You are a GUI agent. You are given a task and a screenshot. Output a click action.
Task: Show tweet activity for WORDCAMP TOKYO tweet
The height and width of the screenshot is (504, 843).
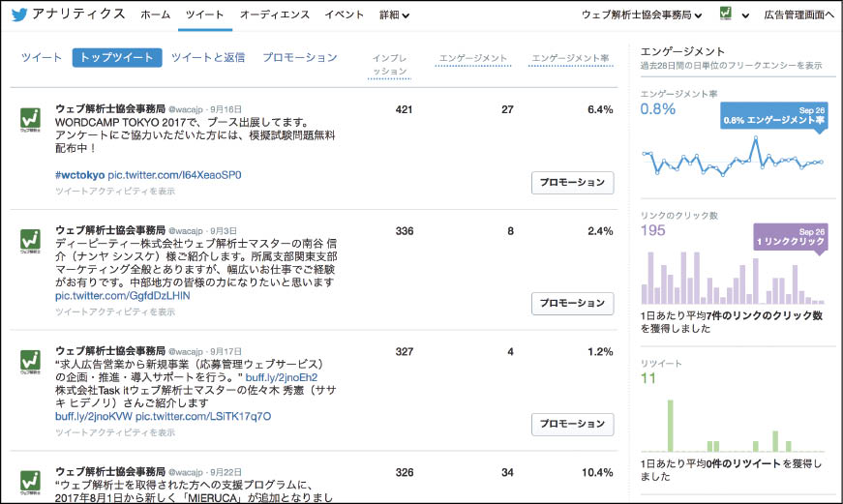click(115, 192)
